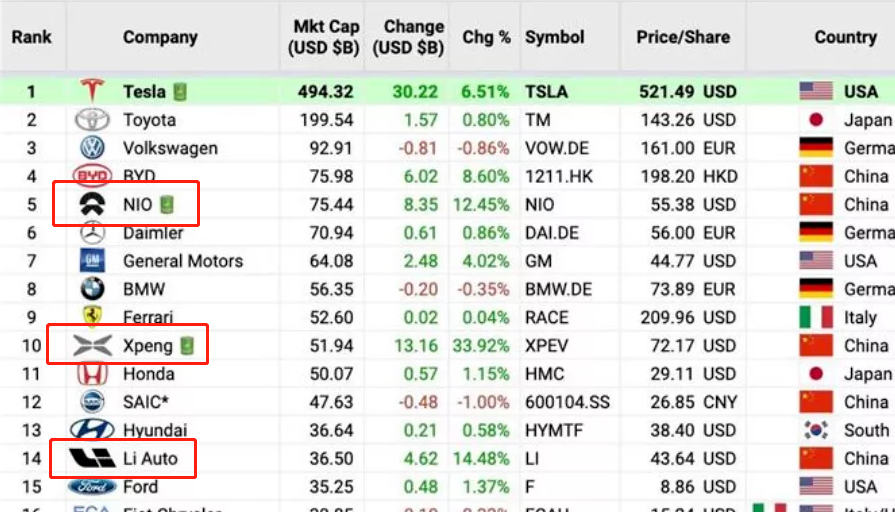The height and width of the screenshot is (512, 895).
Task: Click the Ferrari logo icon
Action: [92, 318]
